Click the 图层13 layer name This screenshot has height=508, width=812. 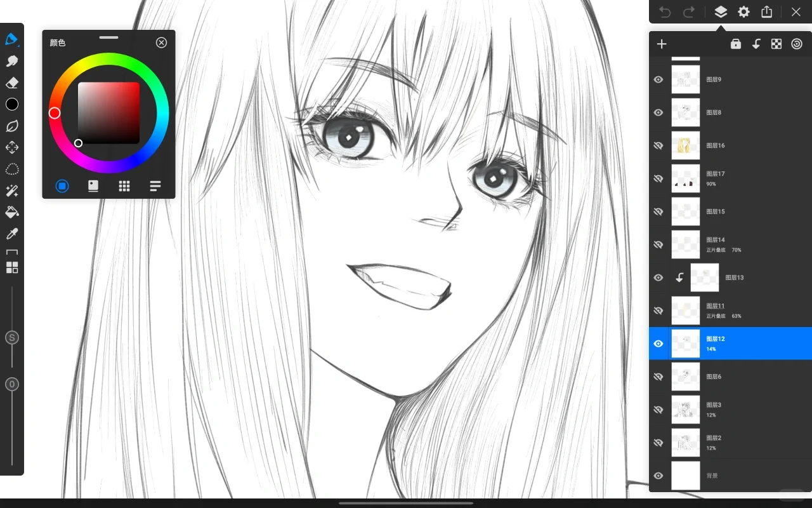point(735,277)
